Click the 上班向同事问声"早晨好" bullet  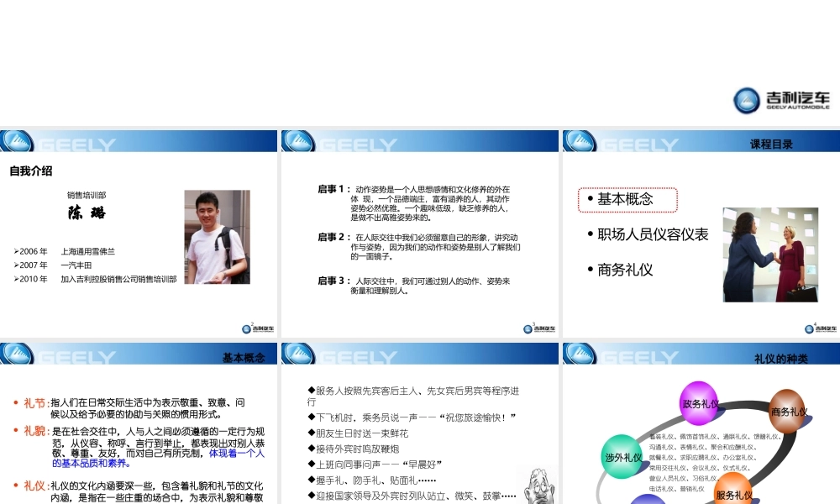tap(375, 465)
